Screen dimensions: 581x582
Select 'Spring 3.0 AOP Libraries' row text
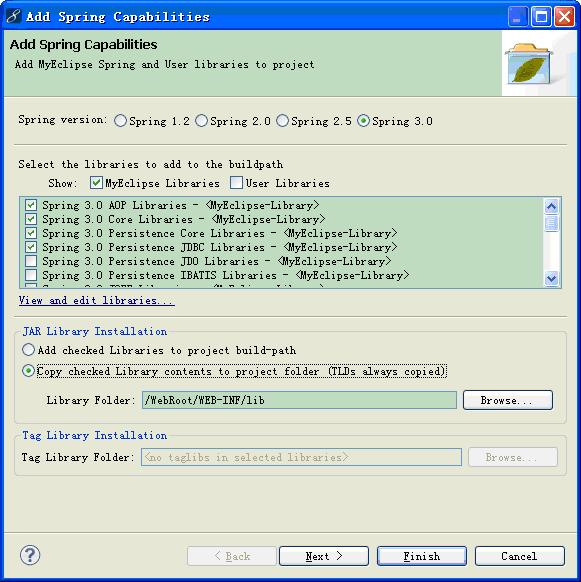(180, 205)
